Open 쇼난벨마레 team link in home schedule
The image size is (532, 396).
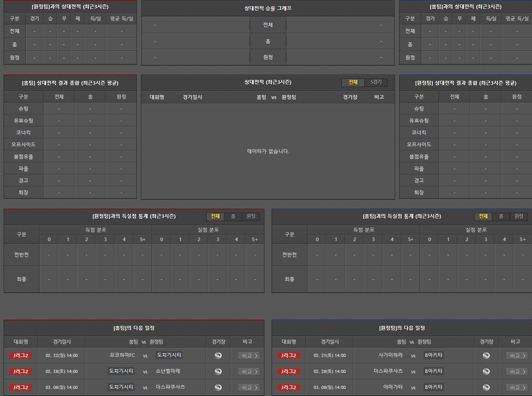[168, 371]
